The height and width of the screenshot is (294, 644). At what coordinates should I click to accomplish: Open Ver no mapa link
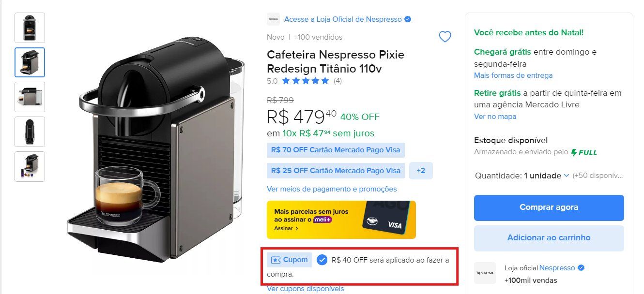(x=495, y=117)
